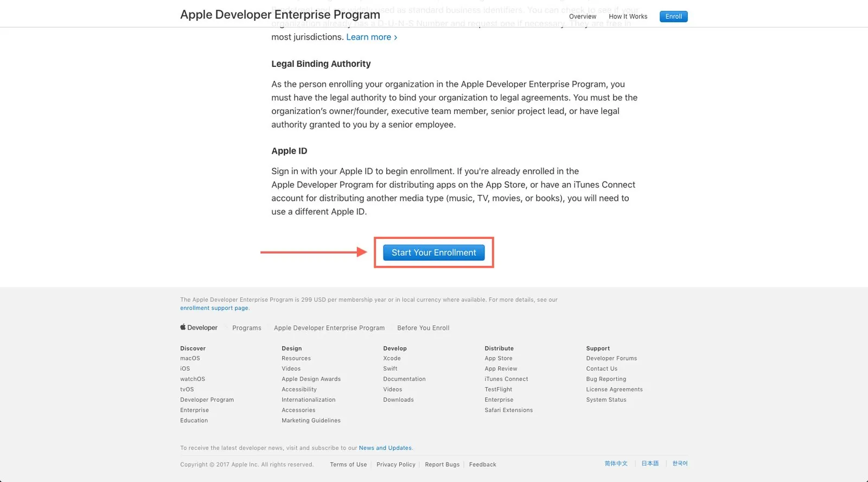Open Internationalization footer link
This screenshot has width=868, height=482.
[x=308, y=399]
